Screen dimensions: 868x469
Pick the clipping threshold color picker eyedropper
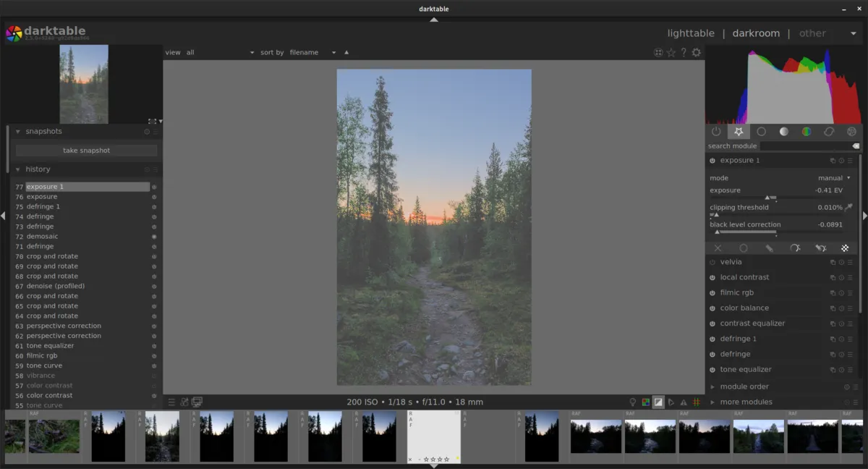[846, 207]
